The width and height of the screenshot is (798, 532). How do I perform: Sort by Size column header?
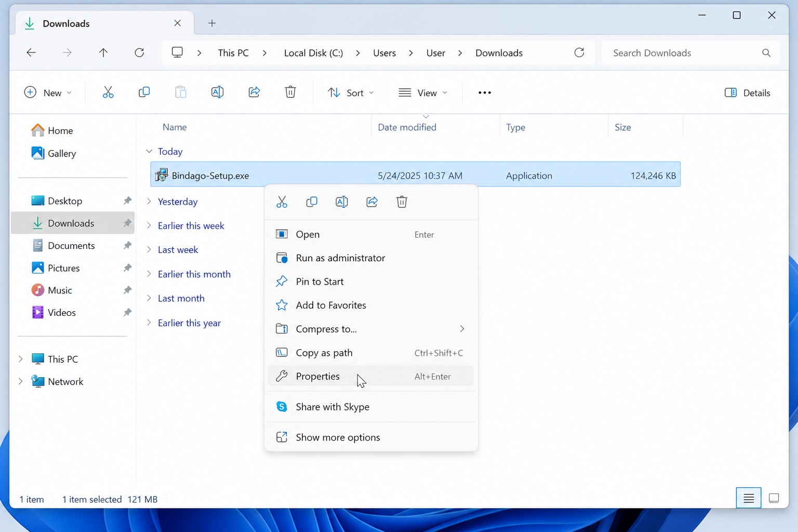(x=645, y=127)
